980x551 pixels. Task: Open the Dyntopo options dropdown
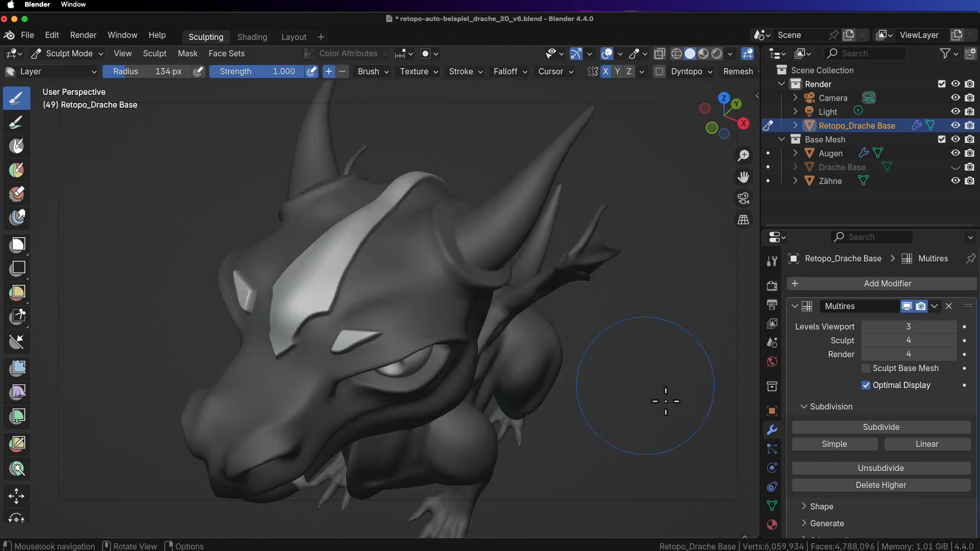coord(691,71)
